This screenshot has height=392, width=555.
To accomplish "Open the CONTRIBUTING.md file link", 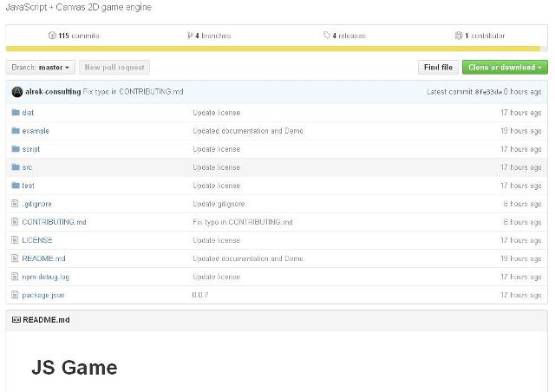I will pyautogui.click(x=54, y=222).
